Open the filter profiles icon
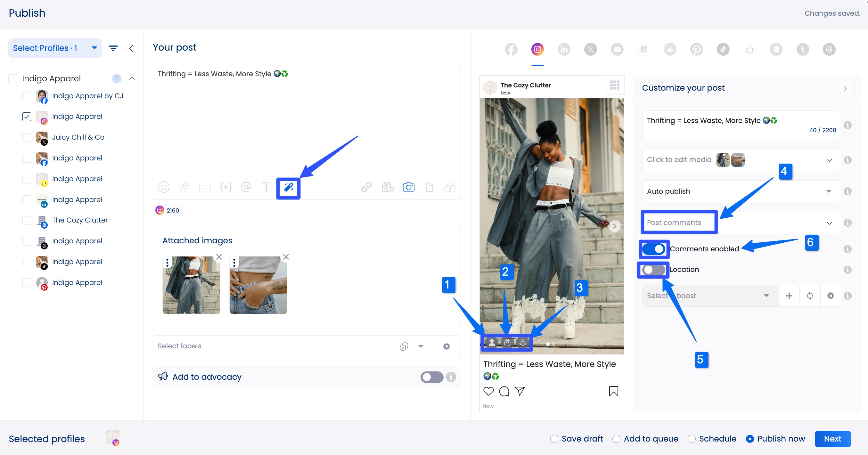The width and height of the screenshot is (868, 455). tap(114, 48)
